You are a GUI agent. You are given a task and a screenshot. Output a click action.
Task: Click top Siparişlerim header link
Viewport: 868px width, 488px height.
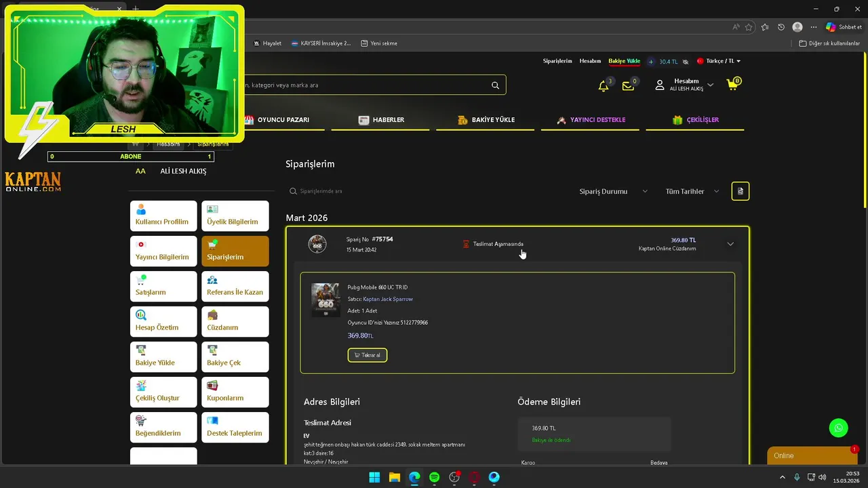click(557, 61)
